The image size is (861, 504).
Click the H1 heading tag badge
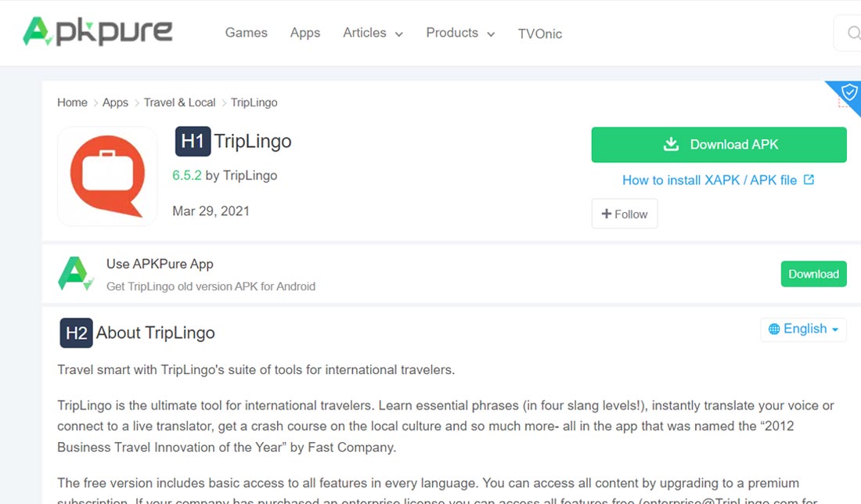[193, 142]
